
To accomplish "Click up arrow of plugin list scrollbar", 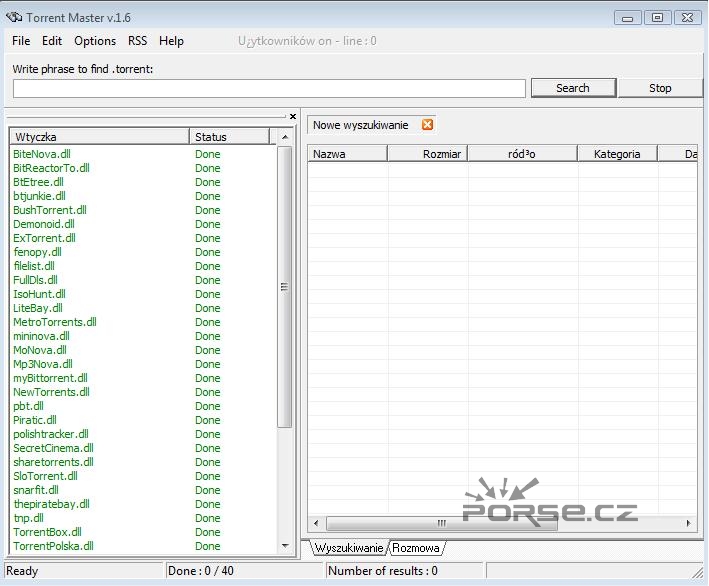I will click(285, 137).
